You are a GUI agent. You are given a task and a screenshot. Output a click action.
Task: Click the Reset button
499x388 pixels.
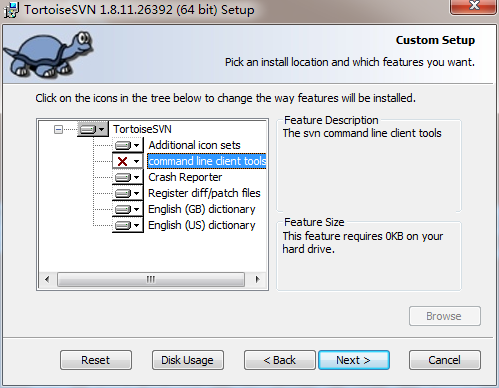[96, 360]
